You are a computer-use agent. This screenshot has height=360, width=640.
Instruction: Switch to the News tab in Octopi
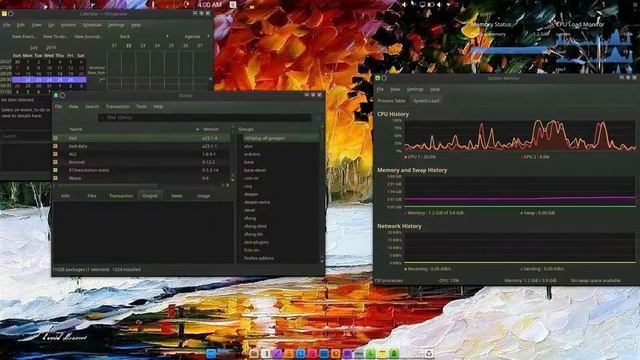(x=177, y=196)
